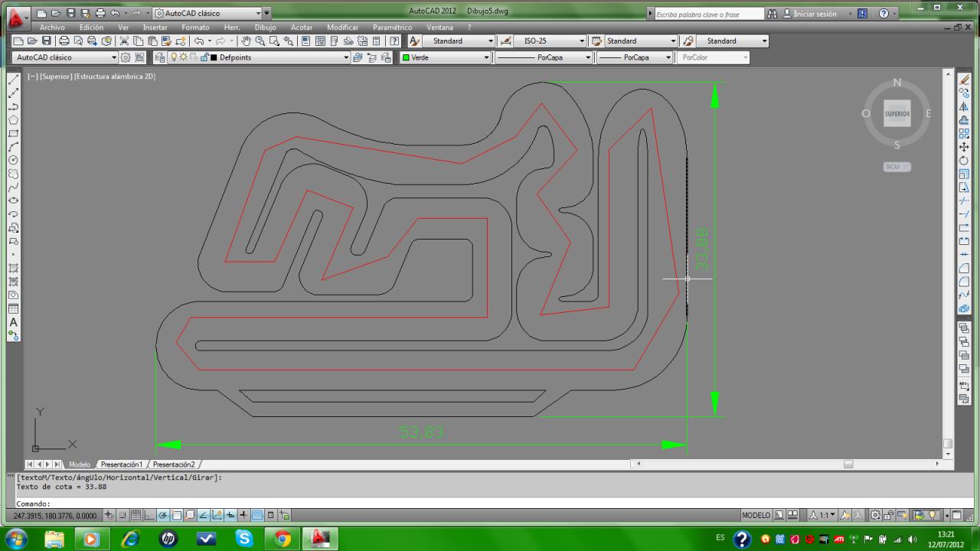Image resolution: width=980 pixels, height=551 pixels.
Task: Toggle Lineweight display in status bar
Action: pyautogui.click(x=244, y=515)
